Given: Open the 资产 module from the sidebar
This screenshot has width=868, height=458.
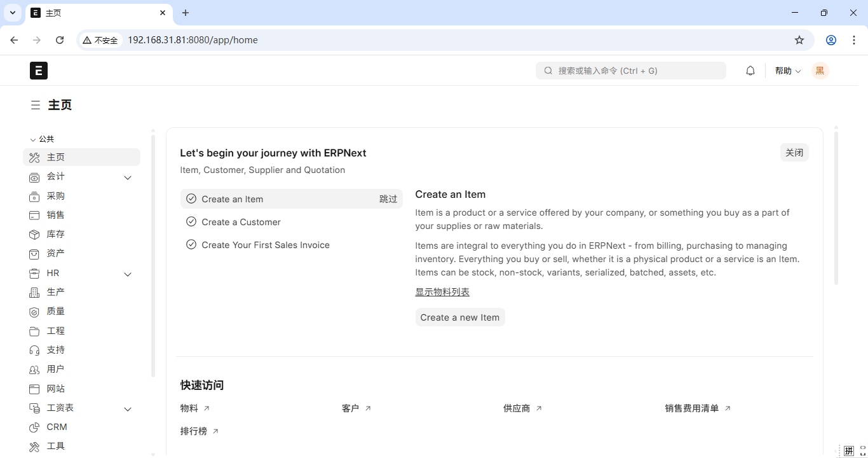Looking at the screenshot, I should click(81, 253).
